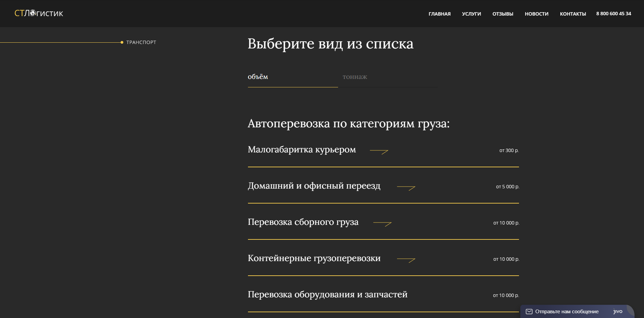The width and height of the screenshot is (644, 318).
Task: Click arrow next to Перевозка сборного груза
Action: pyautogui.click(x=382, y=224)
